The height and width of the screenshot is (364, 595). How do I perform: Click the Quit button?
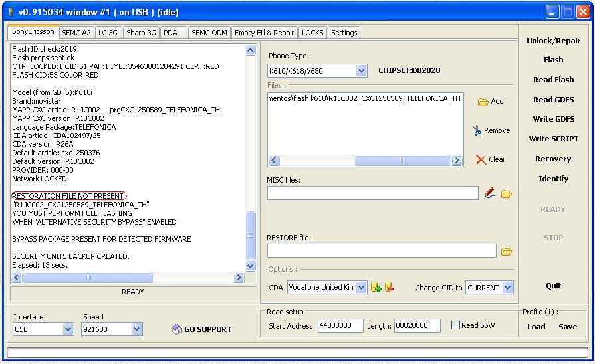(x=553, y=286)
